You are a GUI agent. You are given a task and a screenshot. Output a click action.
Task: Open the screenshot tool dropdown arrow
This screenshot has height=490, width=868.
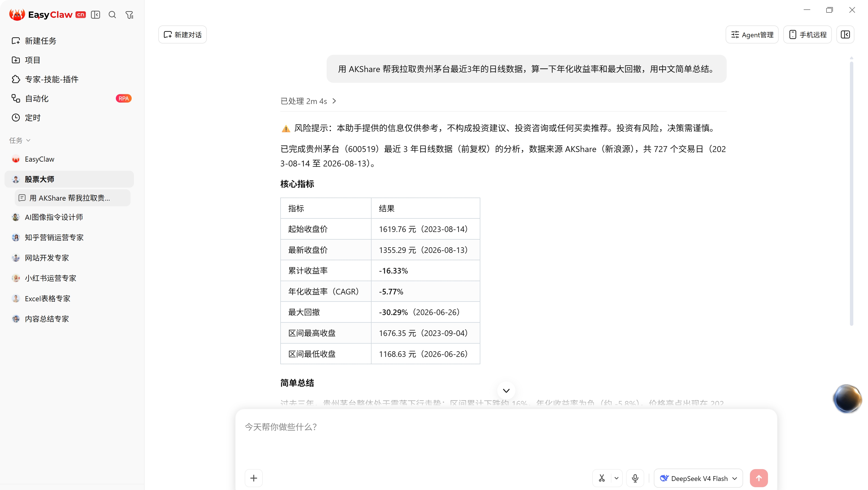616,478
